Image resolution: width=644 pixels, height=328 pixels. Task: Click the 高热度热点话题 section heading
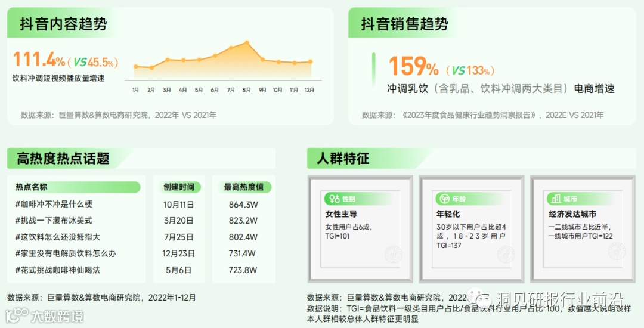63,159
